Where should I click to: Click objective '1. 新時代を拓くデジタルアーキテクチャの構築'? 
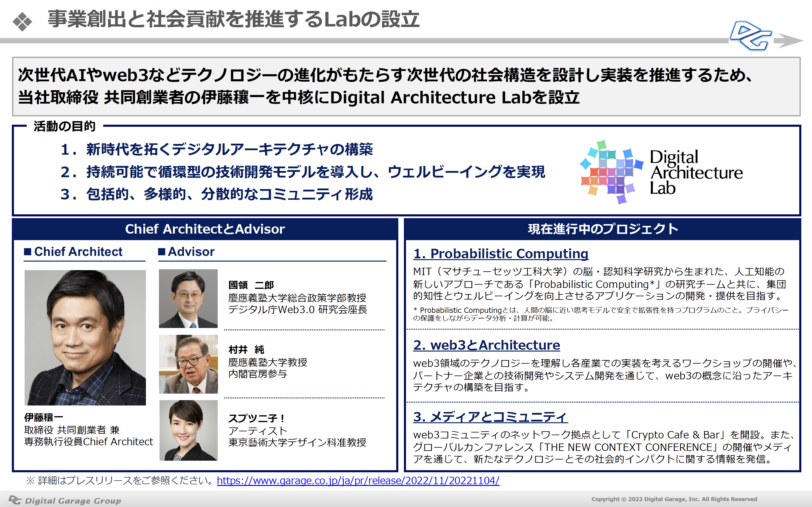pos(216,149)
